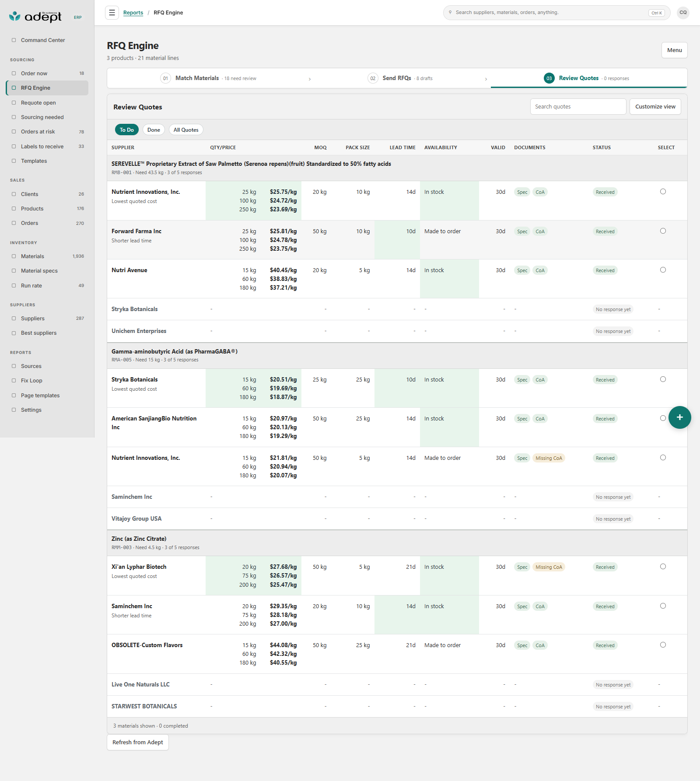The height and width of the screenshot is (781, 700).
Task: Select the OBSOLETE-Custom Flavors quote
Action: pyautogui.click(x=663, y=645)
